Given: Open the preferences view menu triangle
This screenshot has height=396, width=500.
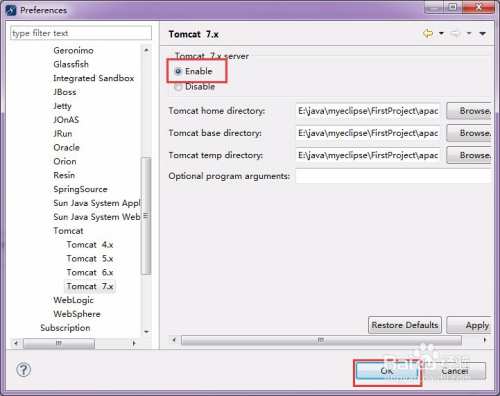Looking at the screenshot, I should (482, 33).
